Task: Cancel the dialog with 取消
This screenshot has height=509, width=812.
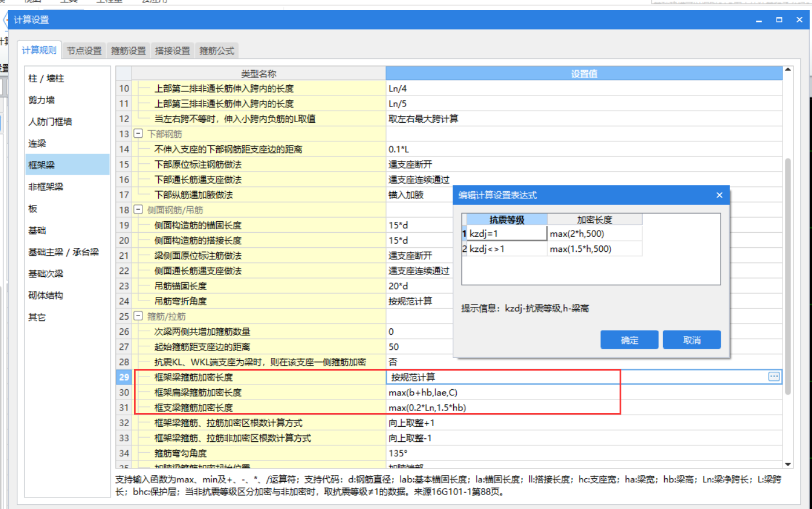Action: coord(692,340)
